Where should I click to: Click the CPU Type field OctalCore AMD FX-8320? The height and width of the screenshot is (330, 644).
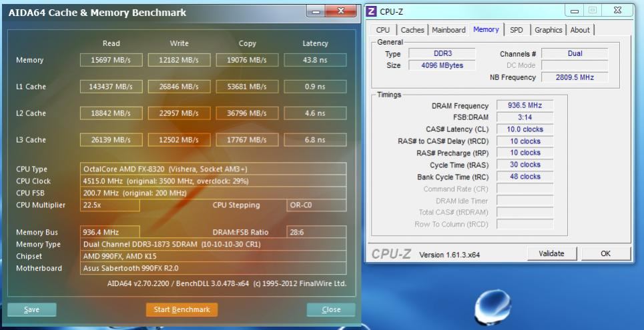(213, 169)
